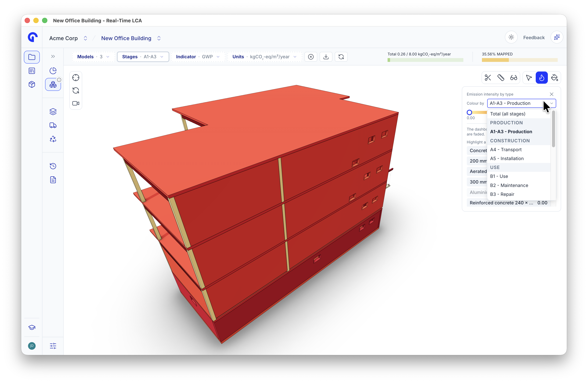Open the JD user avatar
Viewport: 588px width, 383px height.
point(32,346)
